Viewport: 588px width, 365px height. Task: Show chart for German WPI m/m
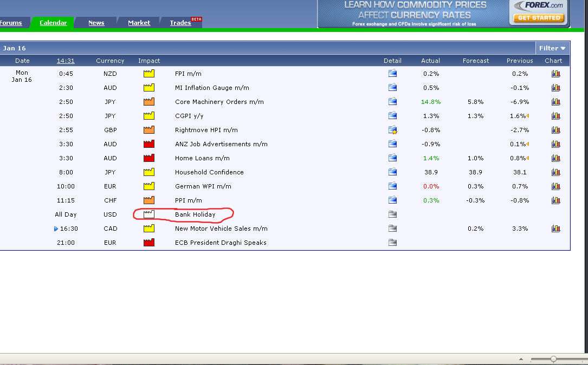pos(555,186)
